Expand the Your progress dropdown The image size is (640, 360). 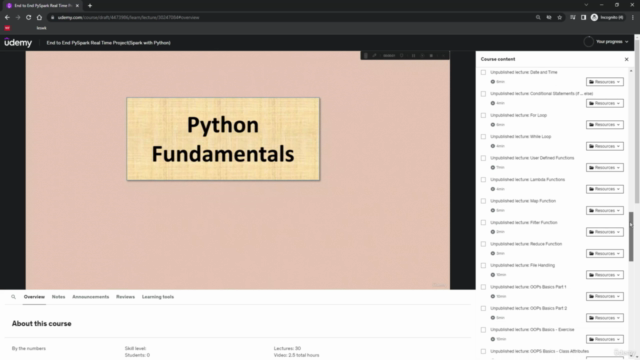tap(612, 42)
